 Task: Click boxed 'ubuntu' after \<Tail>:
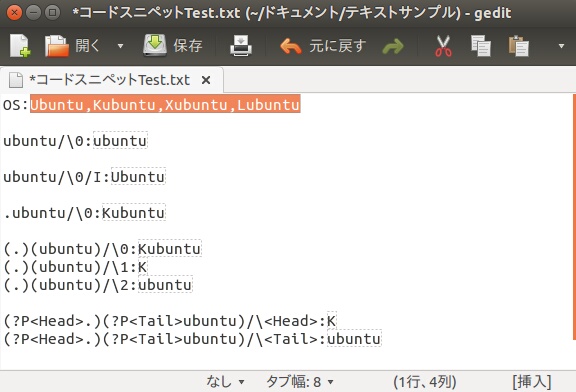point(354,338)
